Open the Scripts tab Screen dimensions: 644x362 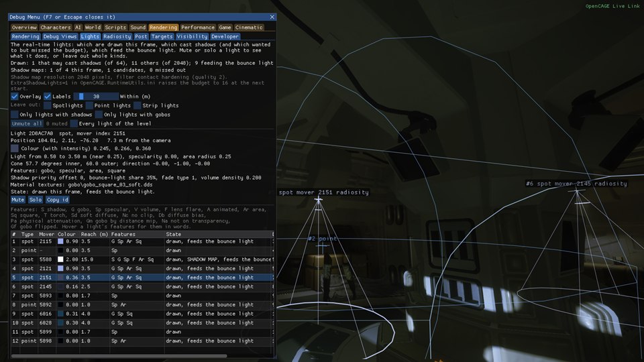pyautogui.click(x=115, y=27)
